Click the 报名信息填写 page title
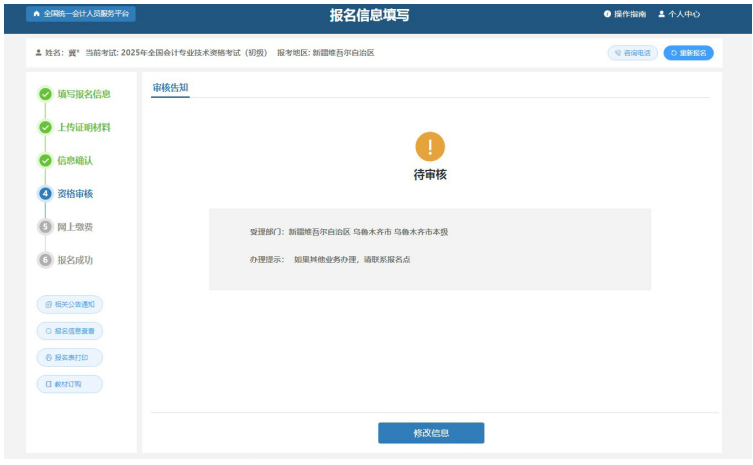The image size is (753, 465). 369,15
